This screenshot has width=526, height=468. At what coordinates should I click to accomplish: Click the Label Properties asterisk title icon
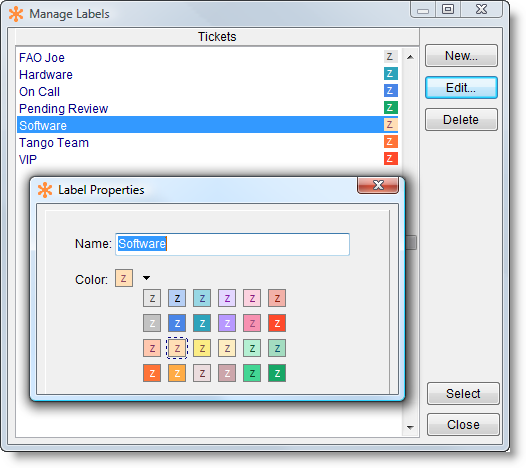(45, 190)
